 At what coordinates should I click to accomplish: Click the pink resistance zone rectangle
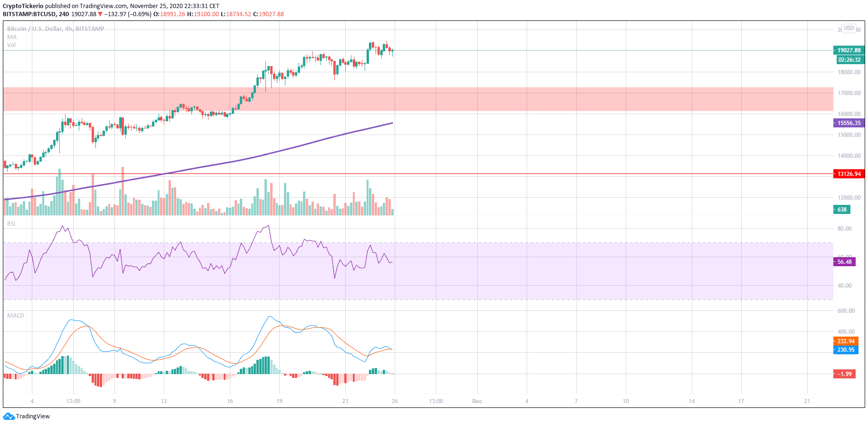click(418, 99)
